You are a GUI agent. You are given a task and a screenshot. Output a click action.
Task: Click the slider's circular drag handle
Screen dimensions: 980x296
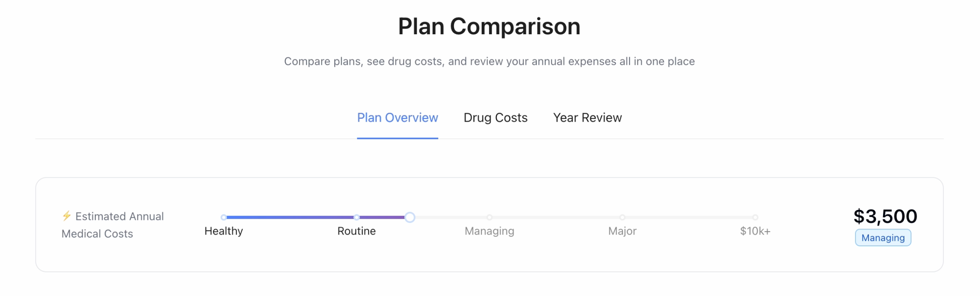point(410,217)
